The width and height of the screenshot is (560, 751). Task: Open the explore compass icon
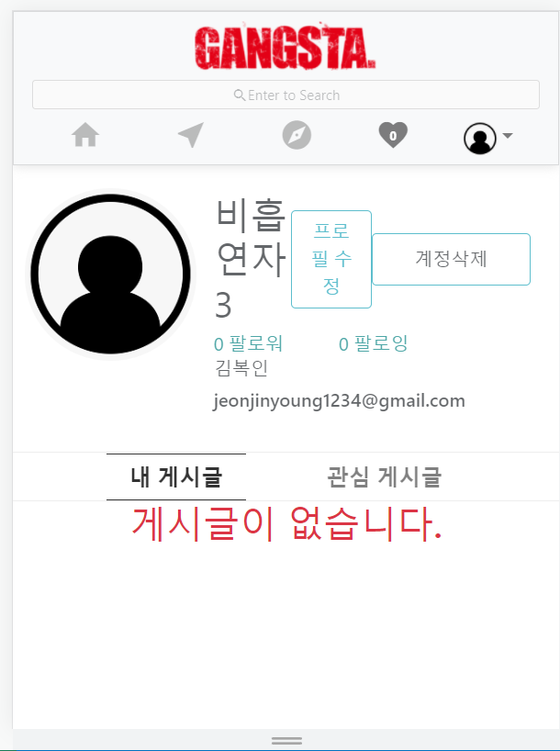[x=297, y=135]
